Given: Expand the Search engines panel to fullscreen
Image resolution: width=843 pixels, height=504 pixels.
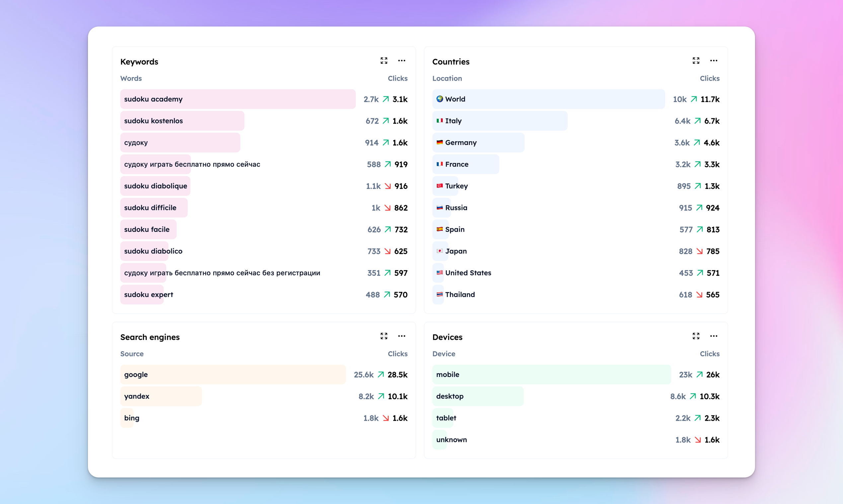Looking at the screenshot, I should [384, 336].
